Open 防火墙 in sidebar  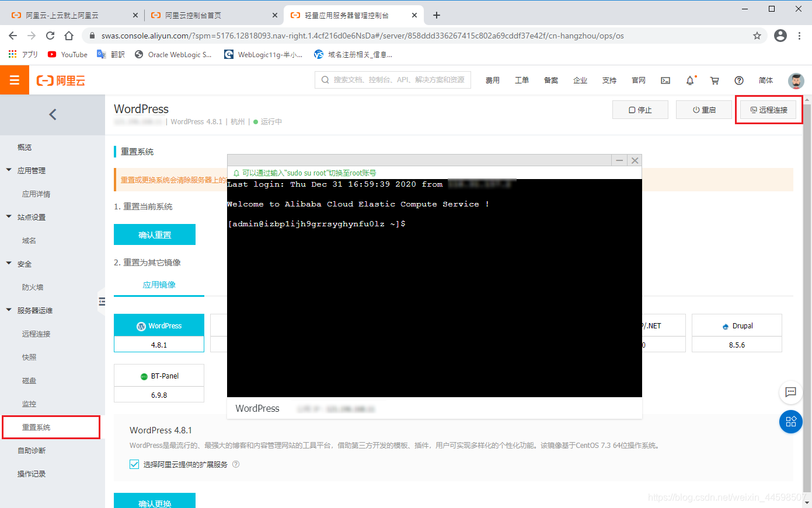[x=33, y=287]
